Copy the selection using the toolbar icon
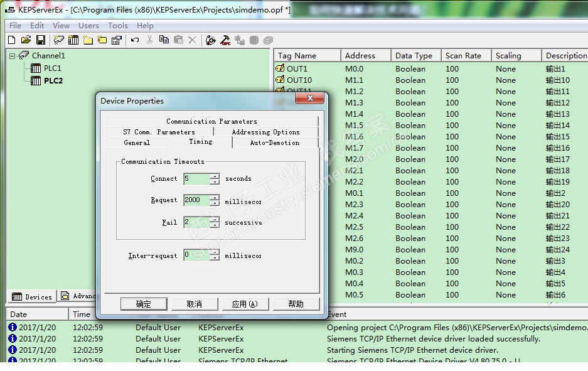588x371 pixels. (x=164, y=40)
